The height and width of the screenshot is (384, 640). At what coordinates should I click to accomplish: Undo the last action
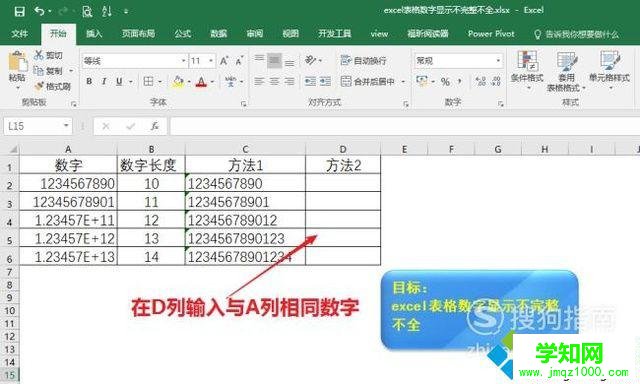(40, 11)
